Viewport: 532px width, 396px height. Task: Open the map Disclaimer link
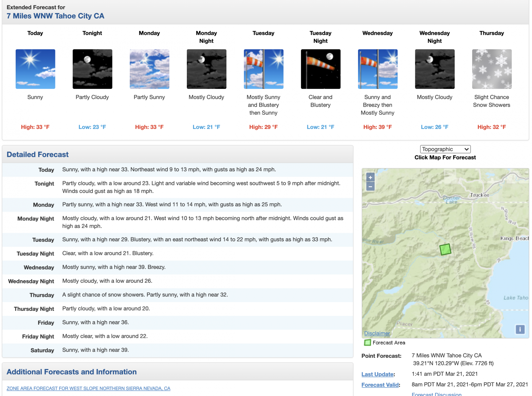[x=377, y=333]
